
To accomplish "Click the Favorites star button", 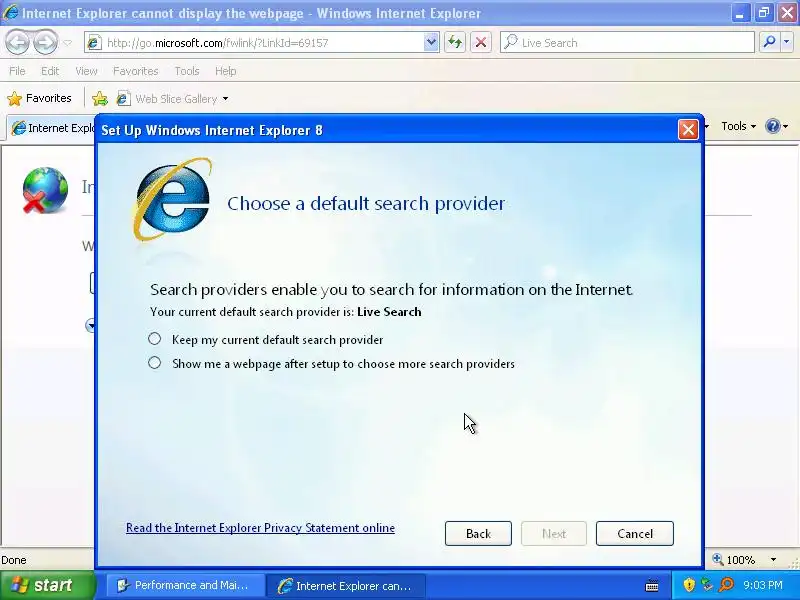I will pyautogui.click(x=40, y=98).
